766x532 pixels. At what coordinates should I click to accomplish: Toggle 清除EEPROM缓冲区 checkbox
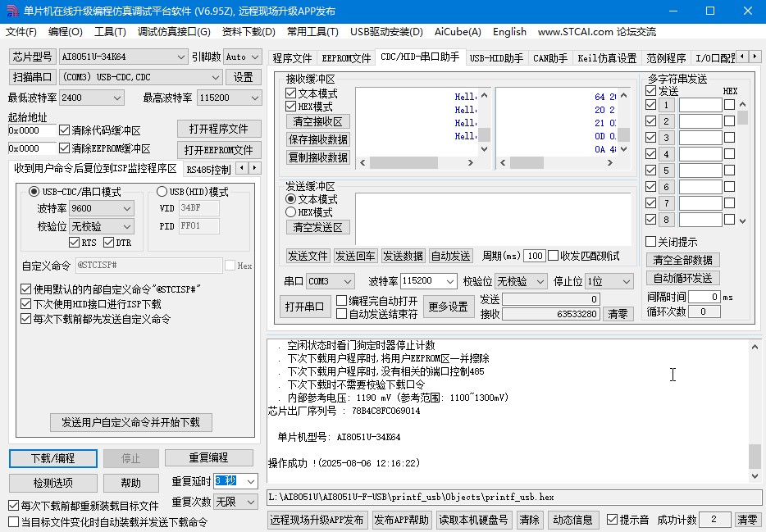64,148
